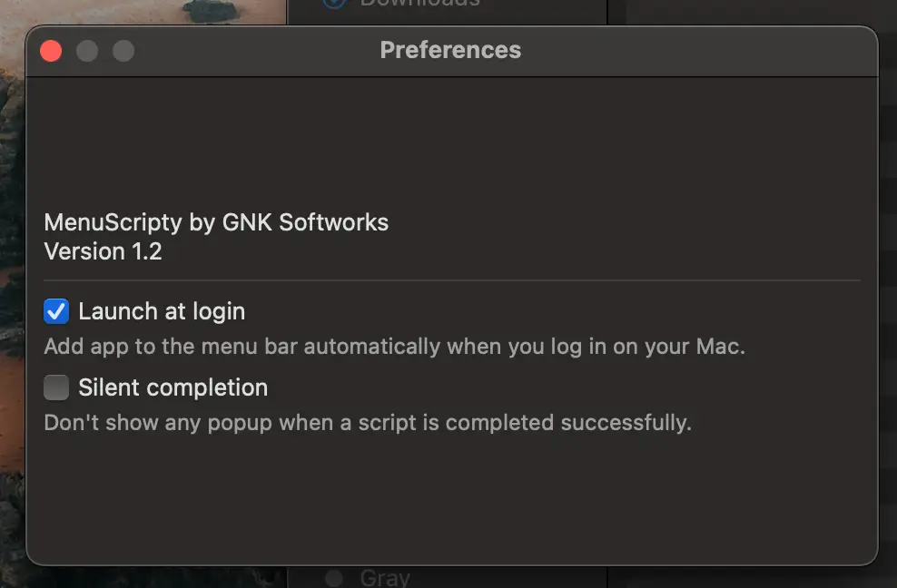Click the Launch at login label

tap(162, 312)
